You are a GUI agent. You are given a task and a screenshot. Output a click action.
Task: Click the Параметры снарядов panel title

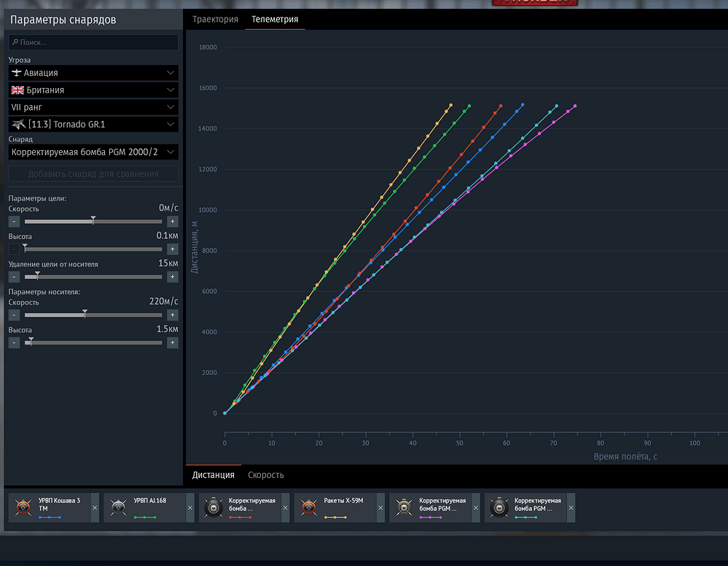click(x=63, y=20)
